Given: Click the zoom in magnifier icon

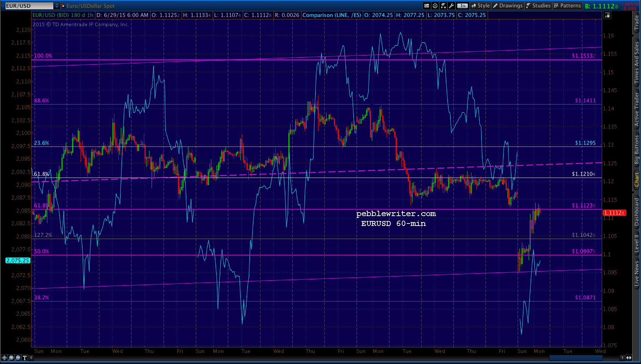Looking at the screenshot, I should pyautogui.click(x=11, y=358).
